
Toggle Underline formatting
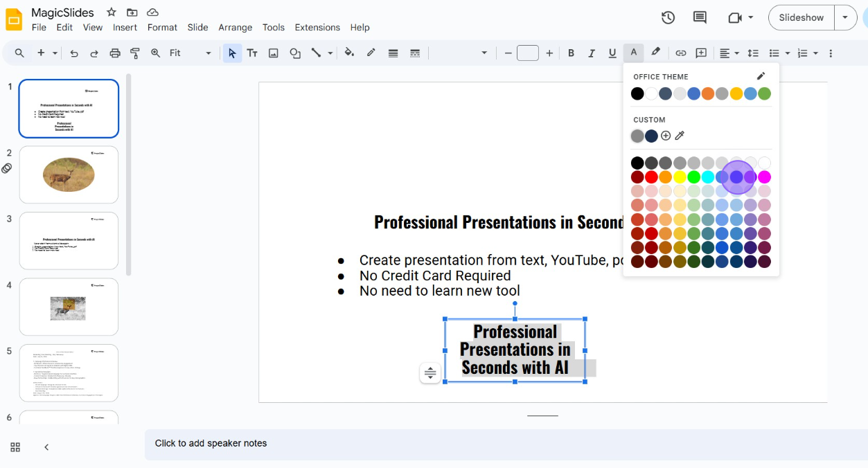click(612, 53)
